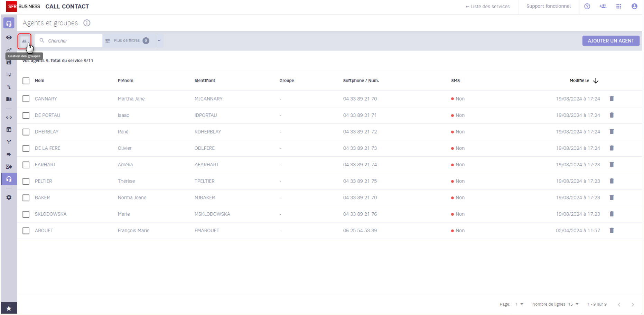Open the eye supervision icon in sidebar
This screenshot has height=315, width=644.
point(9,37)
